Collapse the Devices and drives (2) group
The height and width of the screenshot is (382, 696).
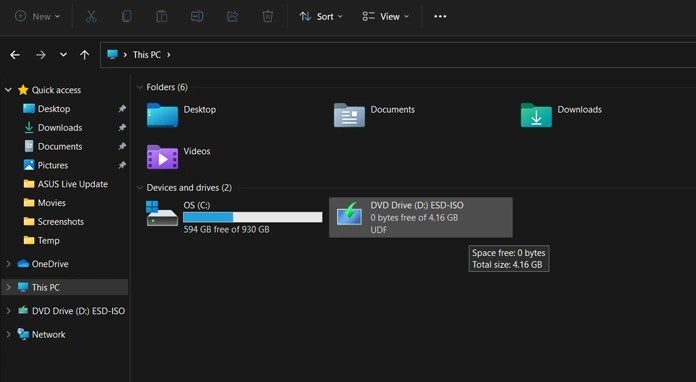pos(140,188)
